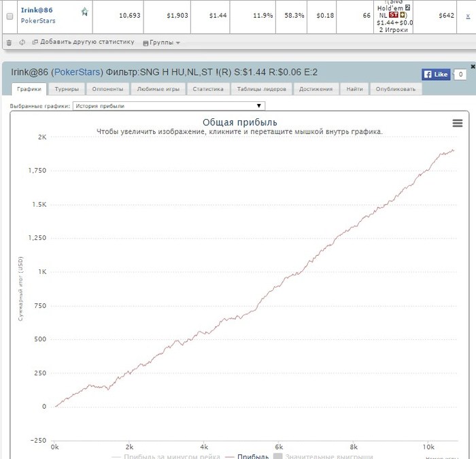The height and width of the screenshot is (459, 476).
Task: Remove the row with the x link
Action: (468, 16)
